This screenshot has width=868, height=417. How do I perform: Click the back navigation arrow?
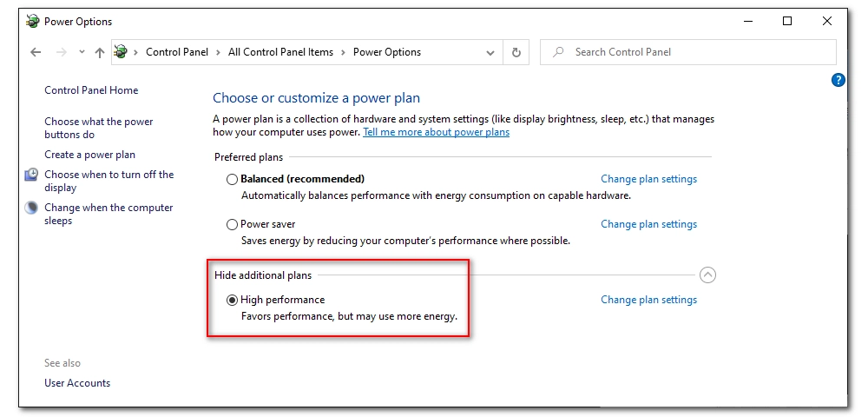point(36,52)
